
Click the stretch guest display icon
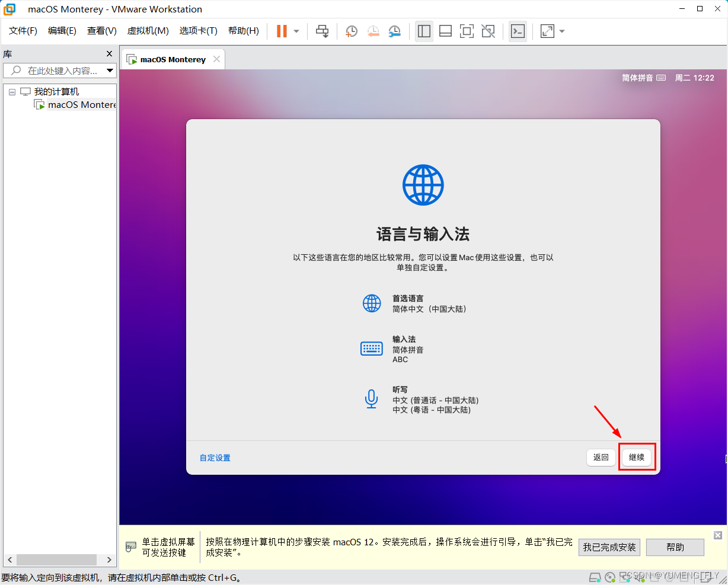pyautogui.click(x=547, y=31)
